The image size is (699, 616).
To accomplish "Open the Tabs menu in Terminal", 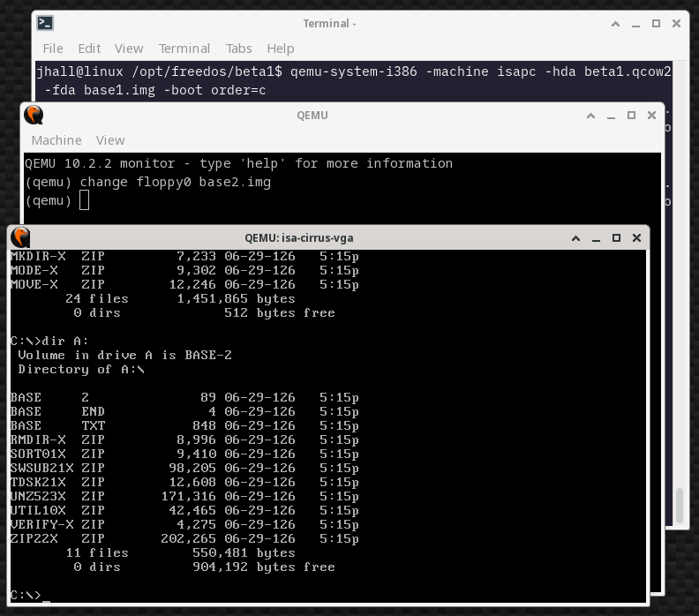I will tap(238, 49).
